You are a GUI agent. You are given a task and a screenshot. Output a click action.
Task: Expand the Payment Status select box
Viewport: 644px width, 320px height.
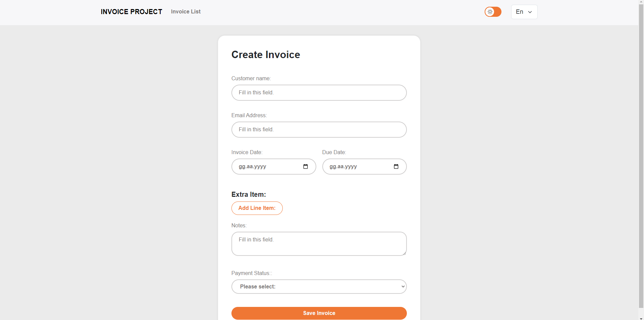(x=319, y=286)
